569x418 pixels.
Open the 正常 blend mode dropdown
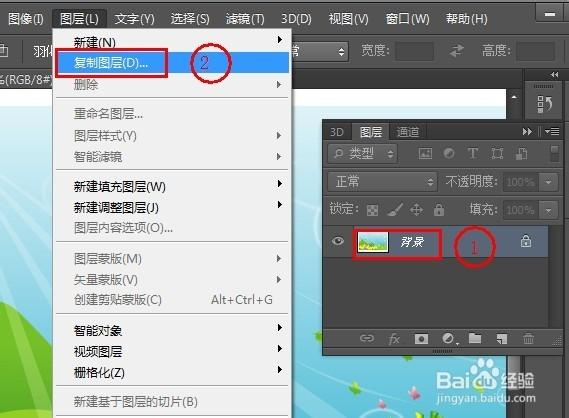pyautogui.click(x=381, y=181)
